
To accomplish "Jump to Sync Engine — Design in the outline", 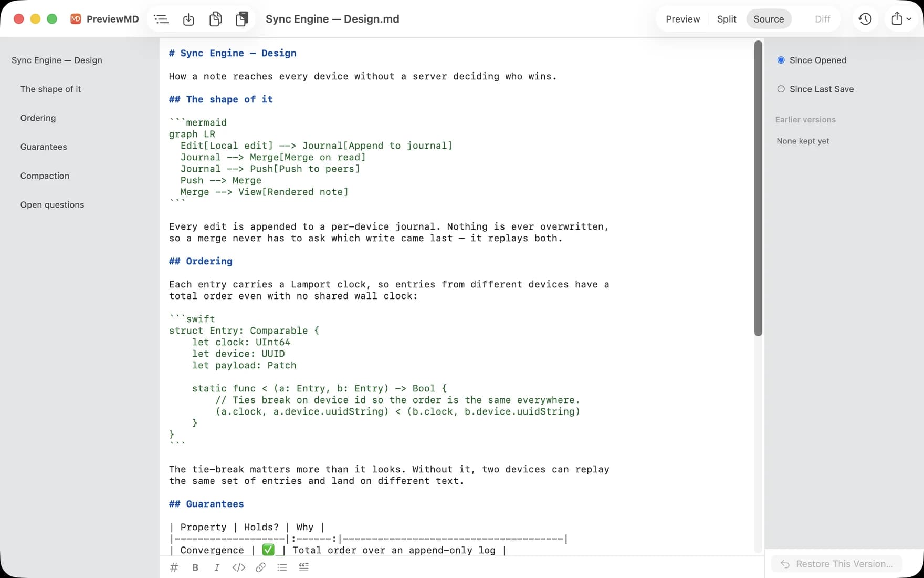I will [x=57, y=60].
